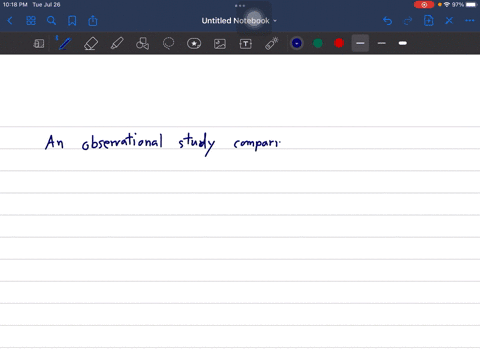Viewport: 480px width, 360px height.
Task: Tap the handwritten word 'observational'
Action: [122, 142]
